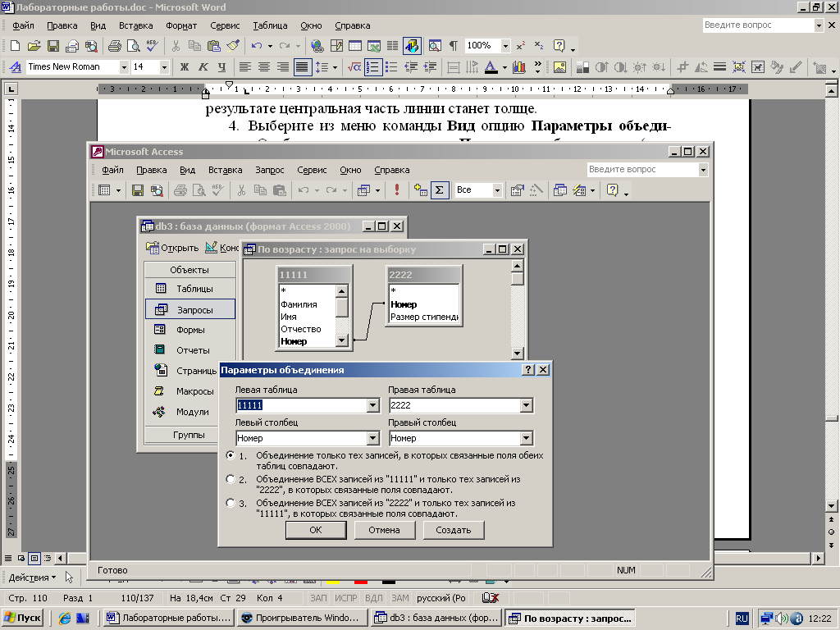Click Save icon in Access toolbar
The image size is (840, 630).
point(138,190)
